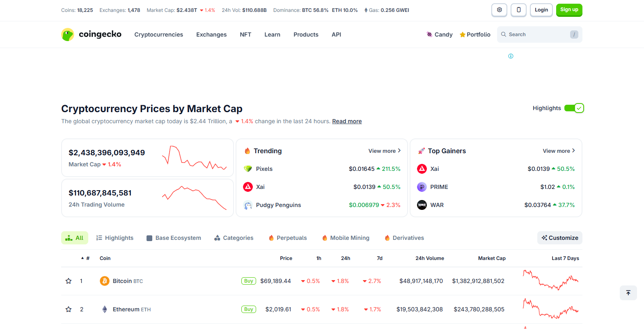
Task: Open the Market Cap sparkline card
Action: pyautogui.click(x=147, y=158)
